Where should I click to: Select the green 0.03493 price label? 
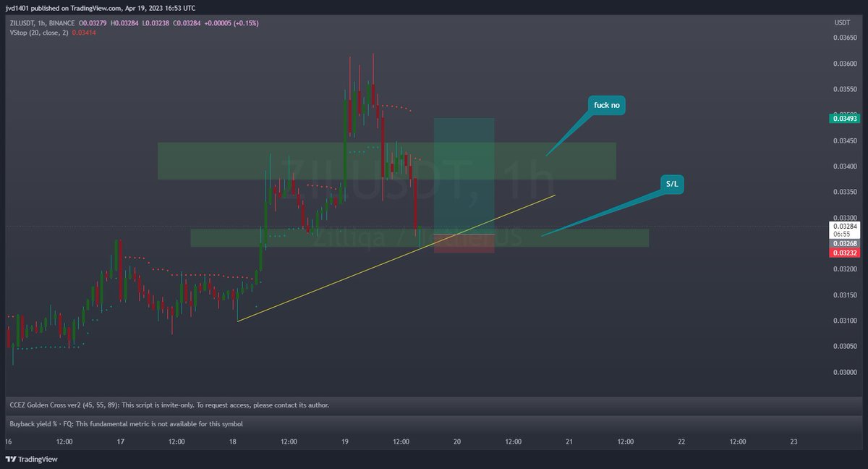coord(843,117)
